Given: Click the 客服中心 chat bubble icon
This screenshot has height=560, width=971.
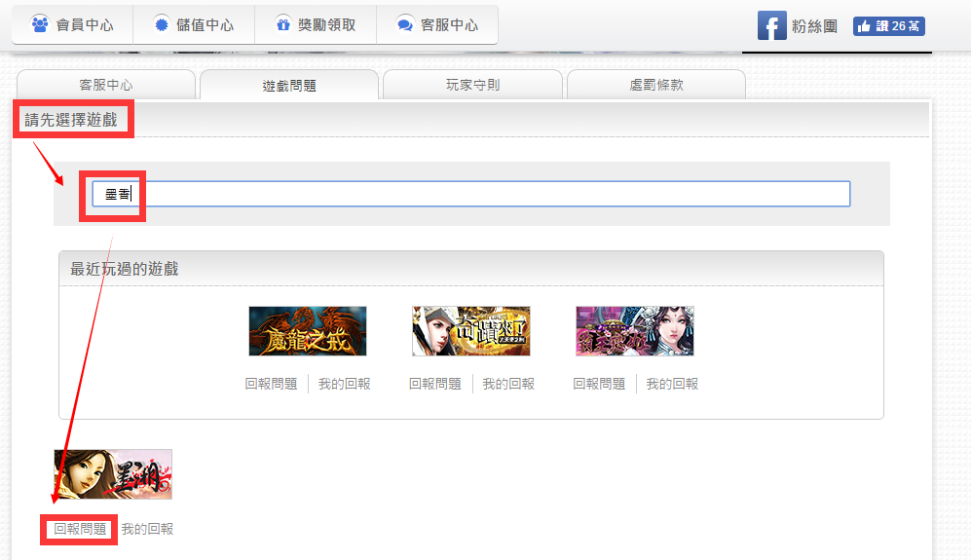Looking at the screenshot, I should [405, 24].
